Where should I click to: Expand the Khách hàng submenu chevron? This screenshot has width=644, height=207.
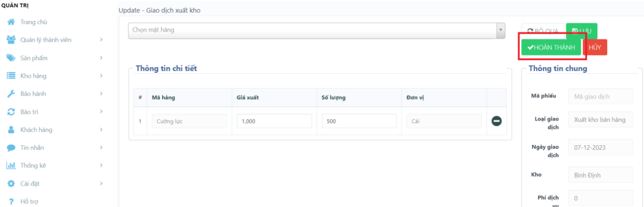pos(101,130)
